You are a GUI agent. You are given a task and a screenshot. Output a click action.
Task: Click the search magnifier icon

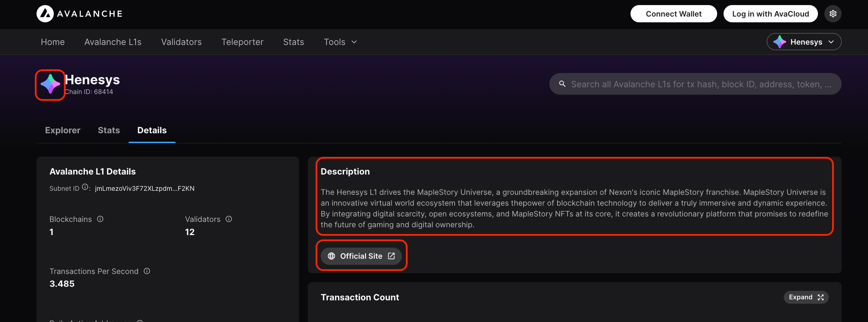tap(562, 84)
